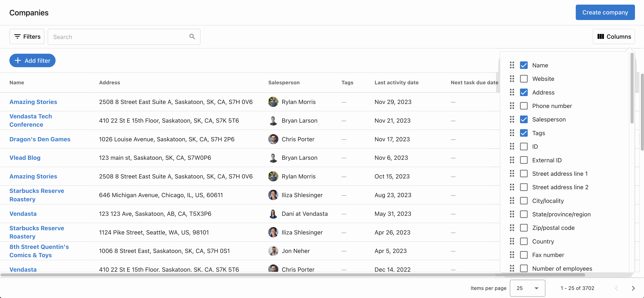Click the horizontal table scrollbar
This screenshot has height=298, width=644.
point(293,275)
